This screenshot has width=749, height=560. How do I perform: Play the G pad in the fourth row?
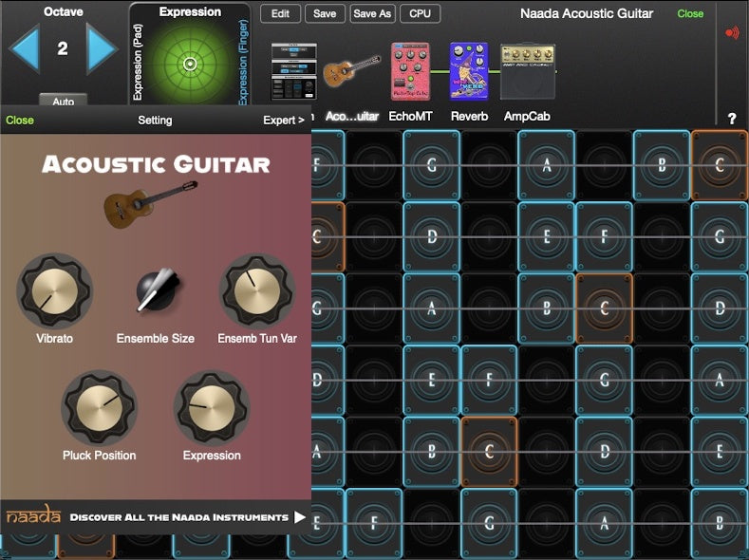(x=605, y=380)
